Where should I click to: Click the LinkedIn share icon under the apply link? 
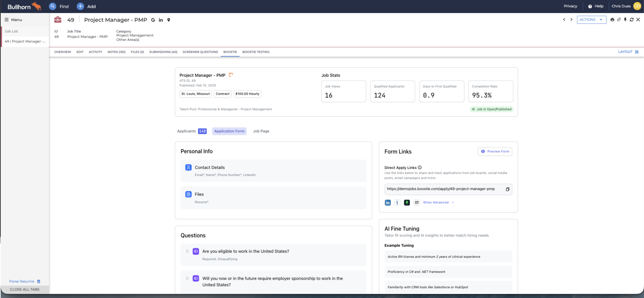388,202
